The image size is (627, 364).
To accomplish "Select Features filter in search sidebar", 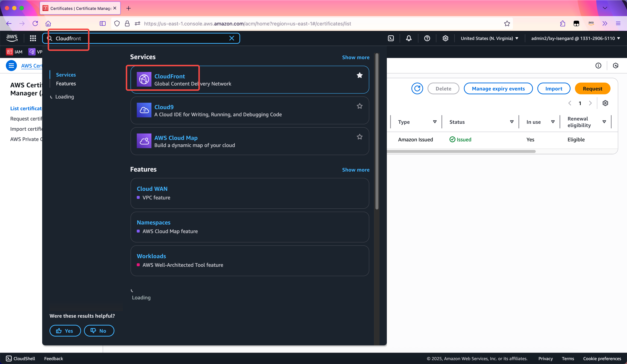I will coord(66,83).
